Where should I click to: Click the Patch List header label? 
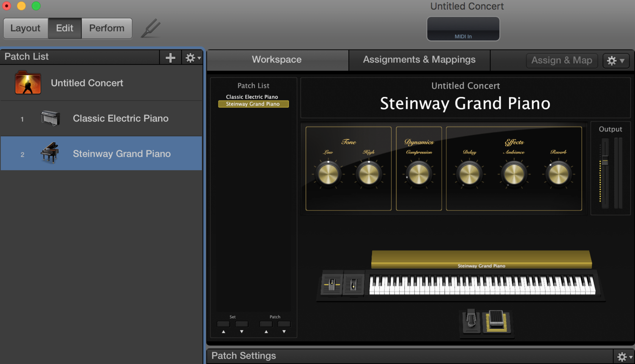[x=27, y=57]
